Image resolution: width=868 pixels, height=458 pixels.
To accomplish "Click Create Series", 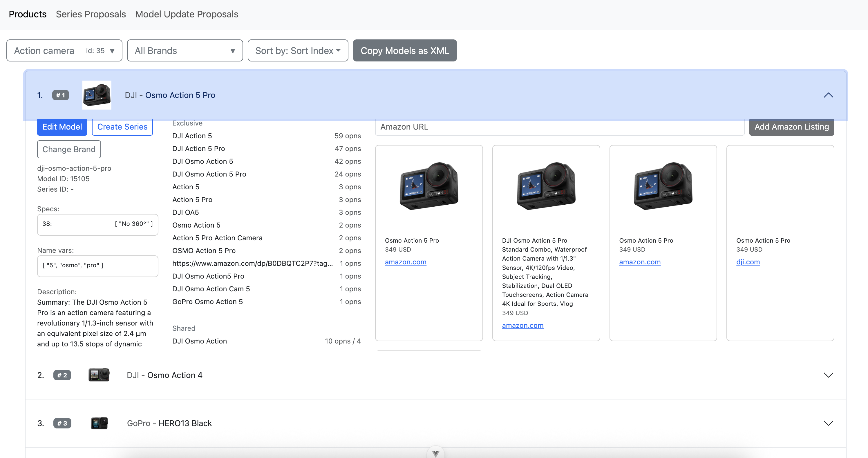I will pyautogui.click(x=122, y=127).
